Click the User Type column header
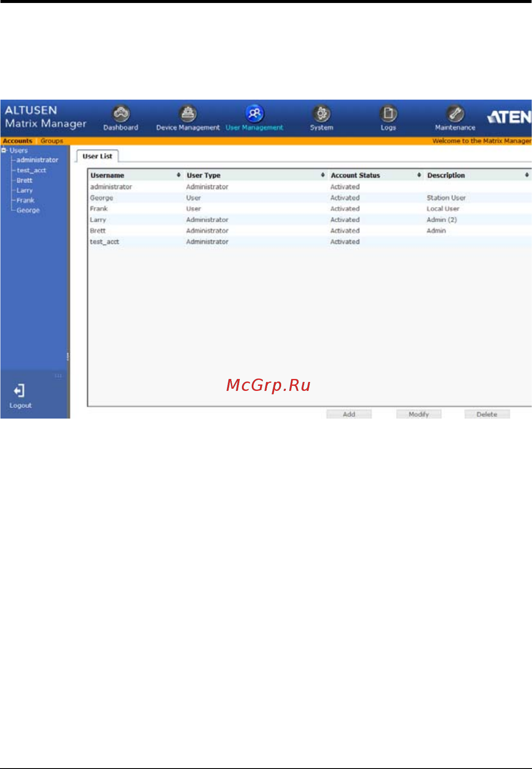The height and width of the screenshot is (769, 532). pyautogui.click(x=204, y=175)
